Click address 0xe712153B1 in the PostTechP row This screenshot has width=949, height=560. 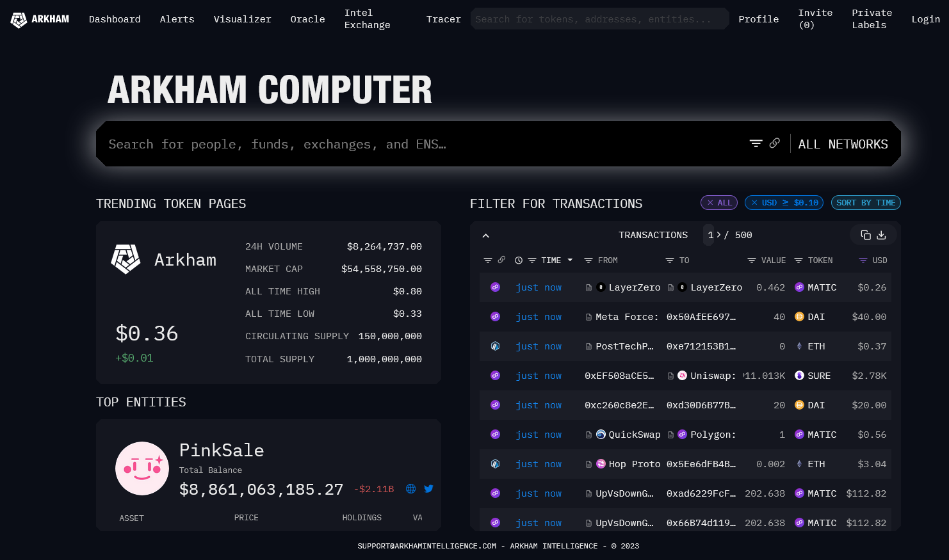pyautogui.click(x=701, y=346)
